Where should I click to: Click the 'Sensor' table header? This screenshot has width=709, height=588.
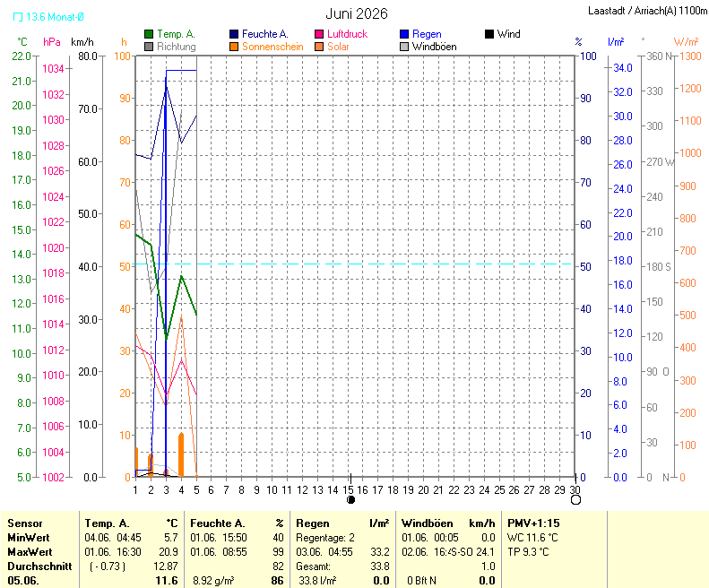pyautogui.click(x=25, y=523)
